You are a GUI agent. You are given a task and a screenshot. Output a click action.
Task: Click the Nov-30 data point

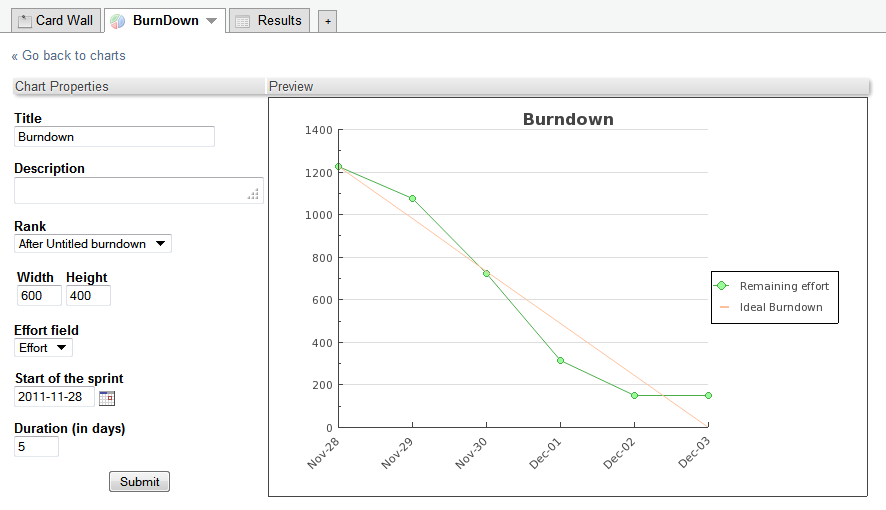click(487, 273)
